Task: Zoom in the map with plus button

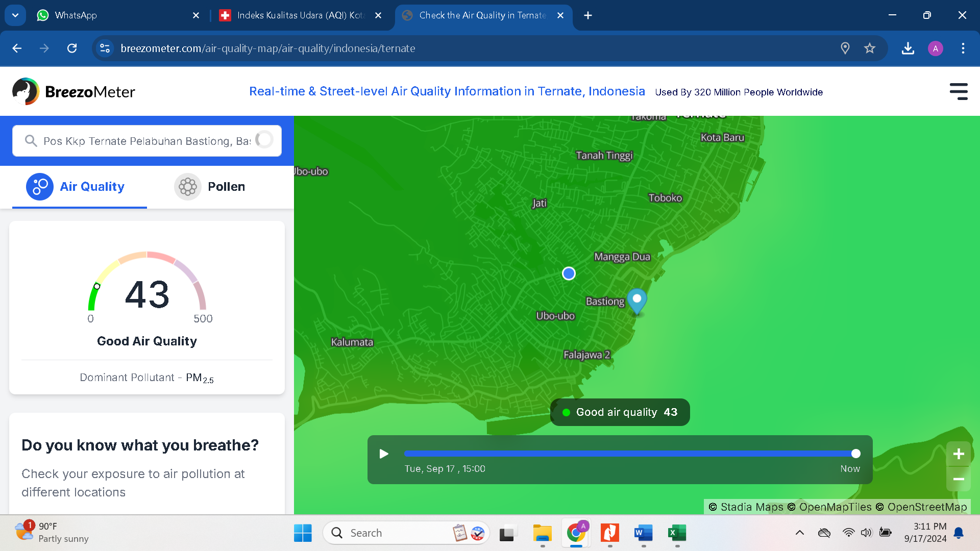Action: (959, 454)
